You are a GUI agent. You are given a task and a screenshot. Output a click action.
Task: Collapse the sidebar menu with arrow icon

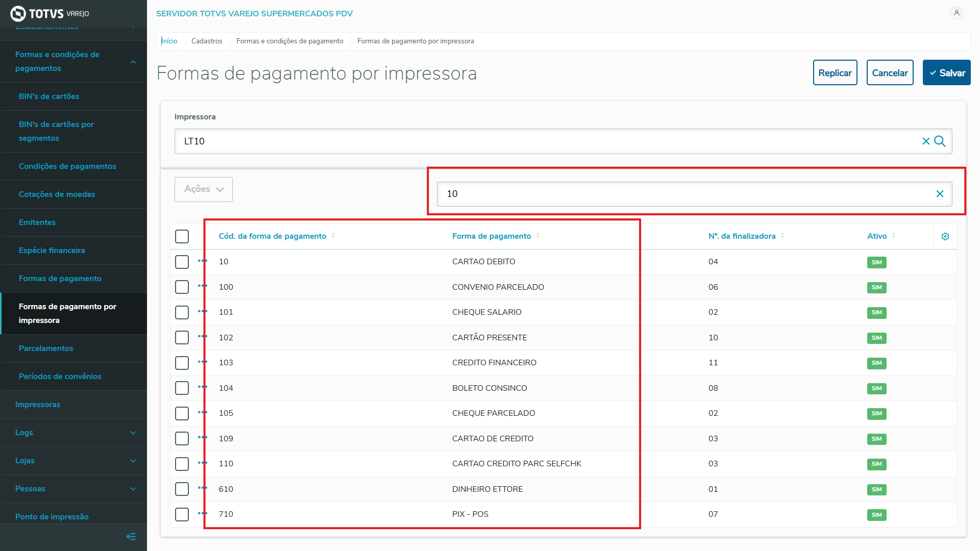click(x=131, y=537)
